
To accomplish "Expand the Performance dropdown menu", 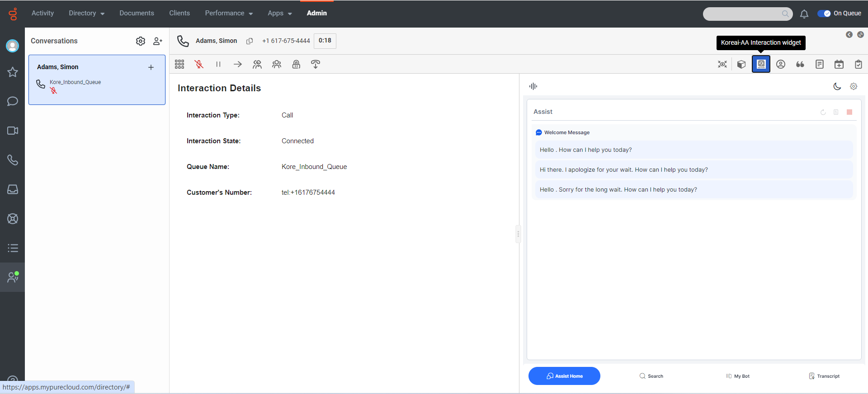I will (229, 13).
